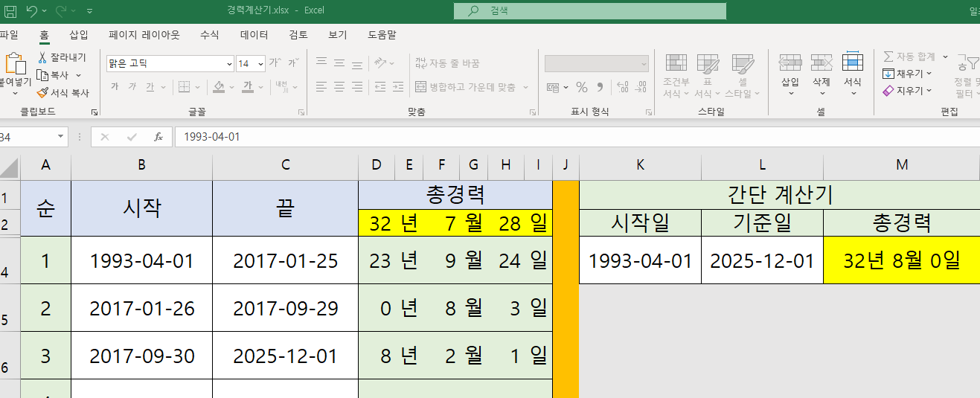Click the Clear (지우기) eraser icon
980x398 pixels.
click(888, 91)
